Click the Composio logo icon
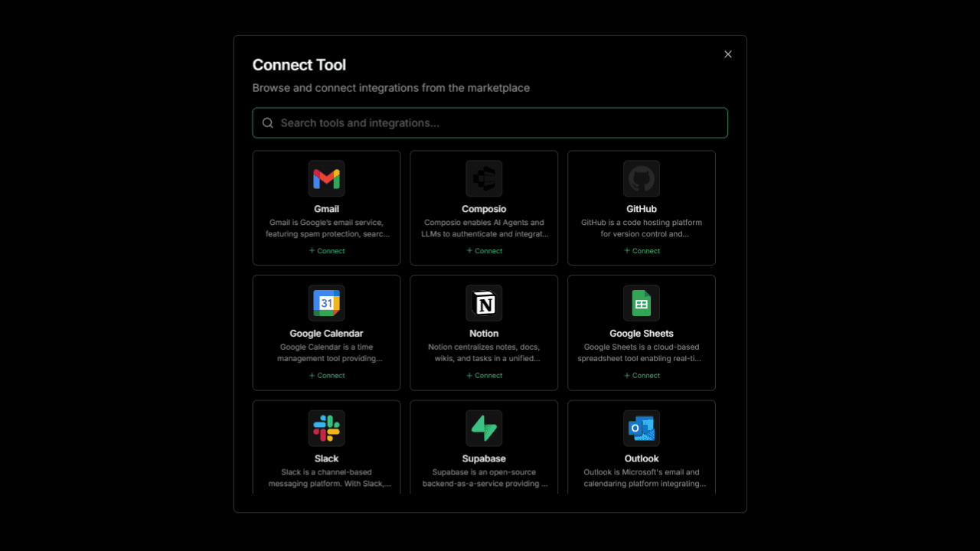This screenshot has height=551, width=980. pos(484,179)
